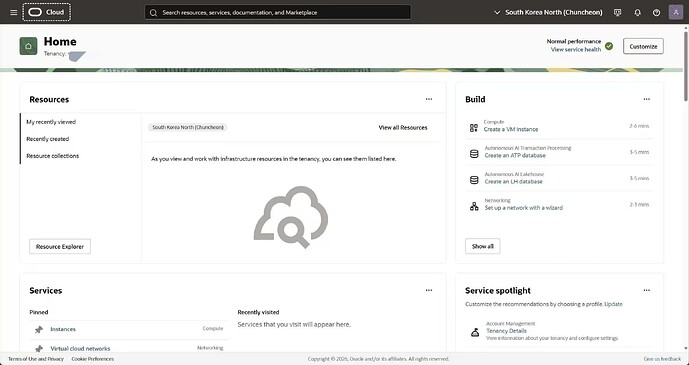Open View service health link
Screen dimensions: 689x365
576,50
